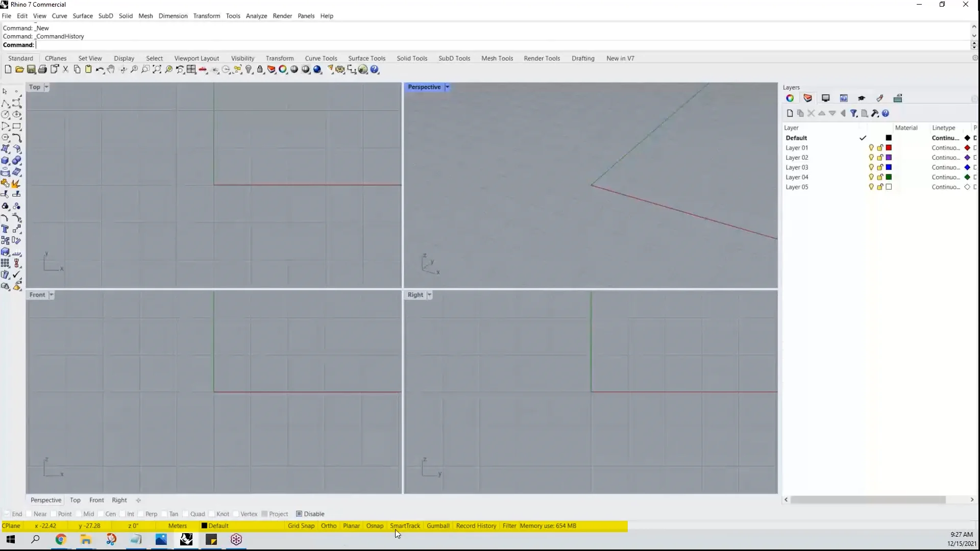Select the Polyline tool in the sidebar
980x551 pixels.
pyautogui.click(x=5, y=104)
